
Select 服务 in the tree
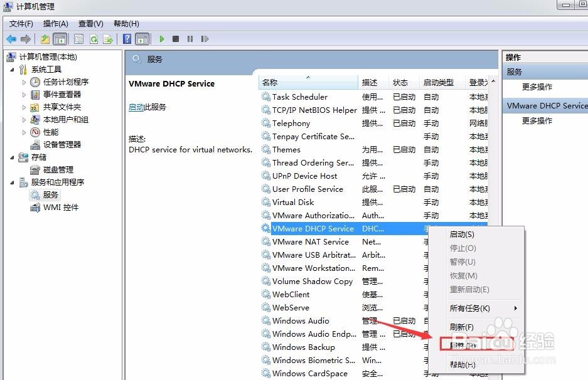(50, 195)
